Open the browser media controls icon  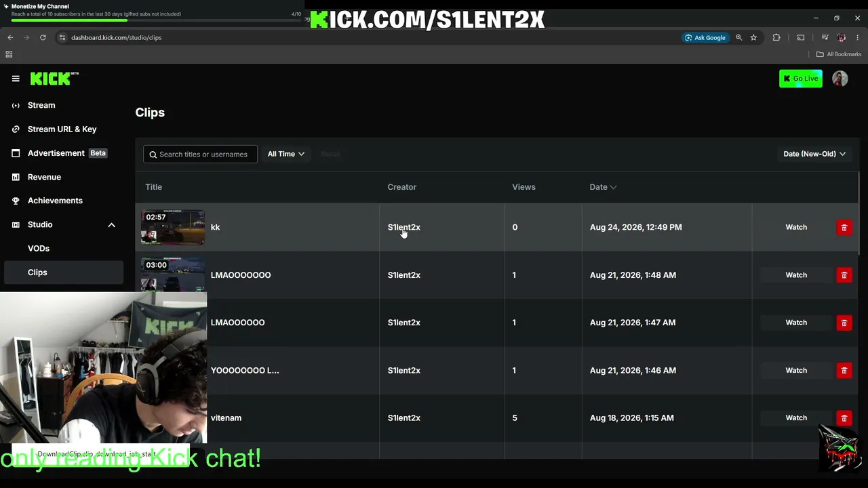[825, 37]
